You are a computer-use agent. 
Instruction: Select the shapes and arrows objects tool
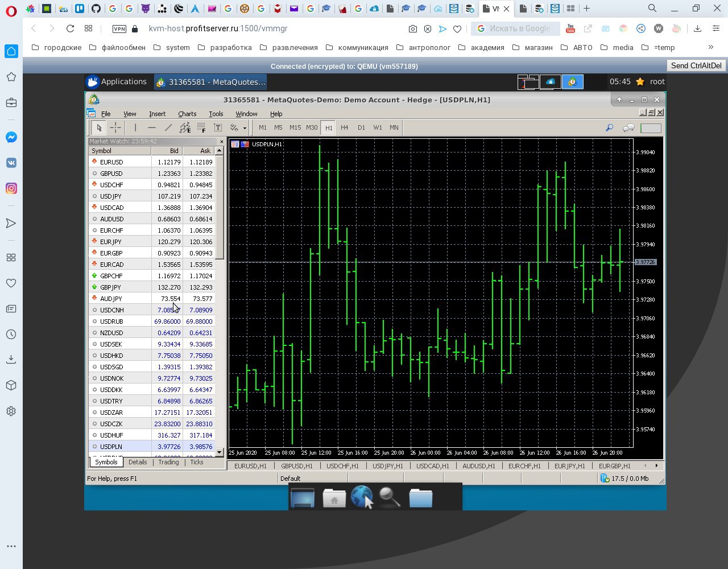(x=234, y=127)
